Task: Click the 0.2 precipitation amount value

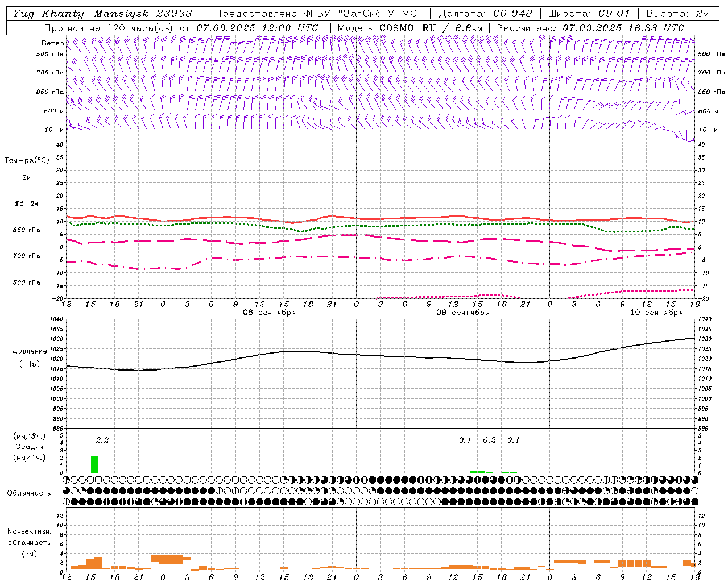Action: (x=489, y=440)
